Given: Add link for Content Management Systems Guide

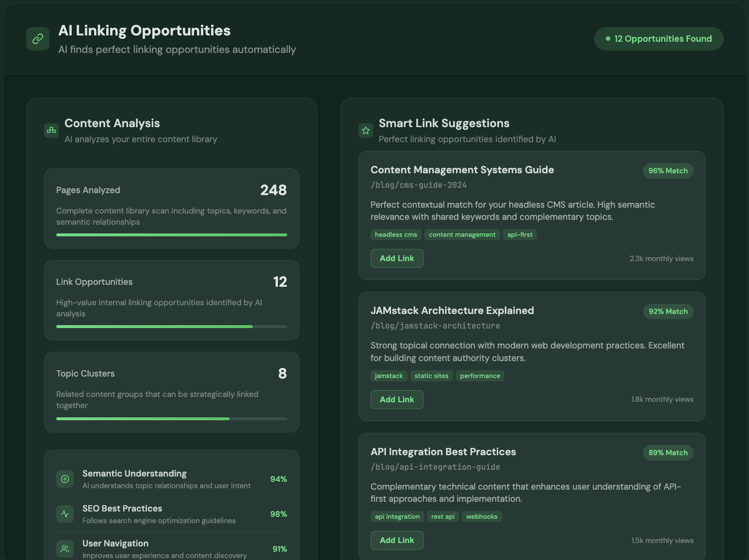Looking at the screenshot, I should point(396,258).
